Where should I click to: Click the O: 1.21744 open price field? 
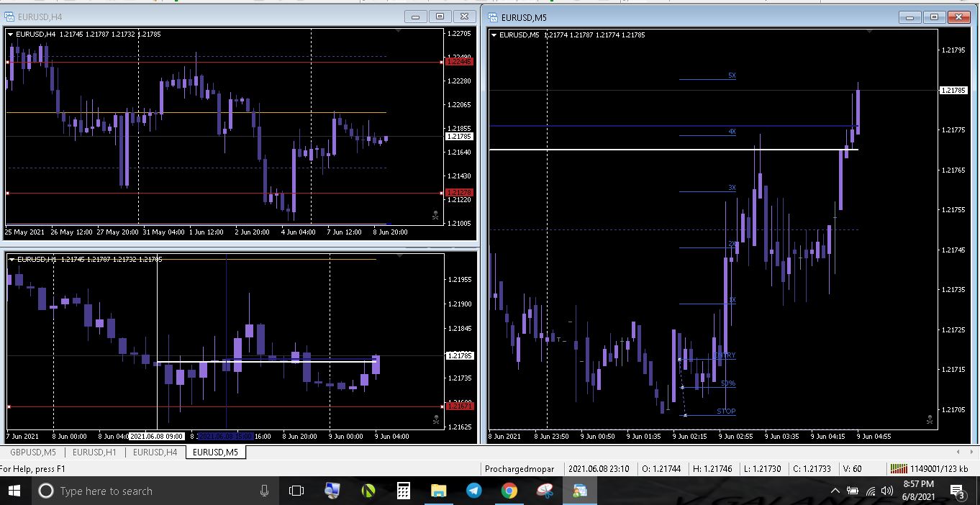661,469
